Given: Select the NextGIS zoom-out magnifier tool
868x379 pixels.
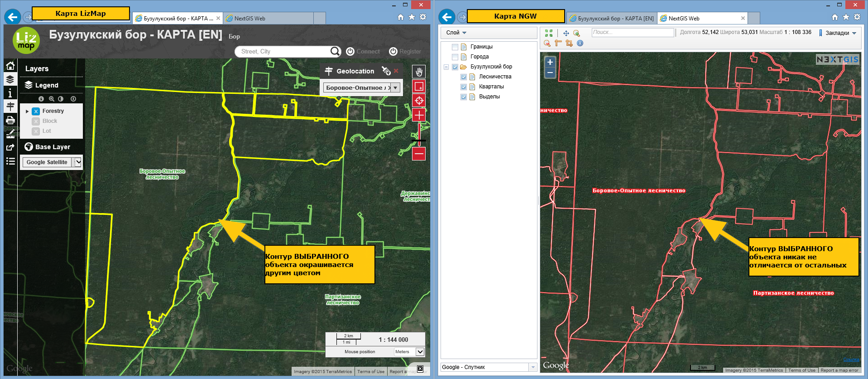Looking at the screenshot, I should (547, 43).
